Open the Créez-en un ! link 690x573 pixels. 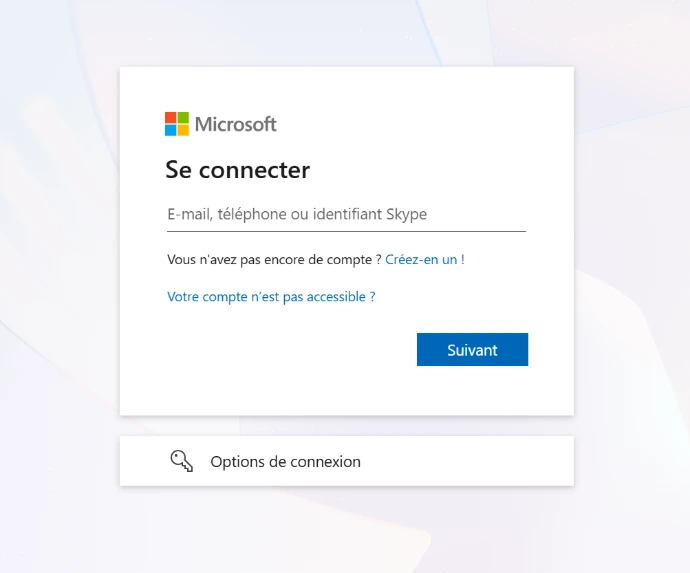(425, 259)
